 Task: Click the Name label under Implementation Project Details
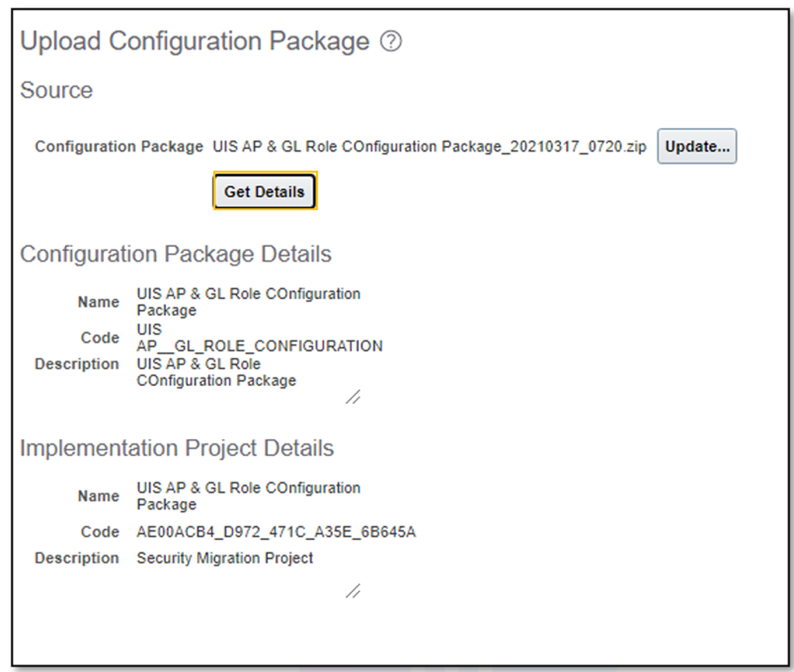point(99,496)
